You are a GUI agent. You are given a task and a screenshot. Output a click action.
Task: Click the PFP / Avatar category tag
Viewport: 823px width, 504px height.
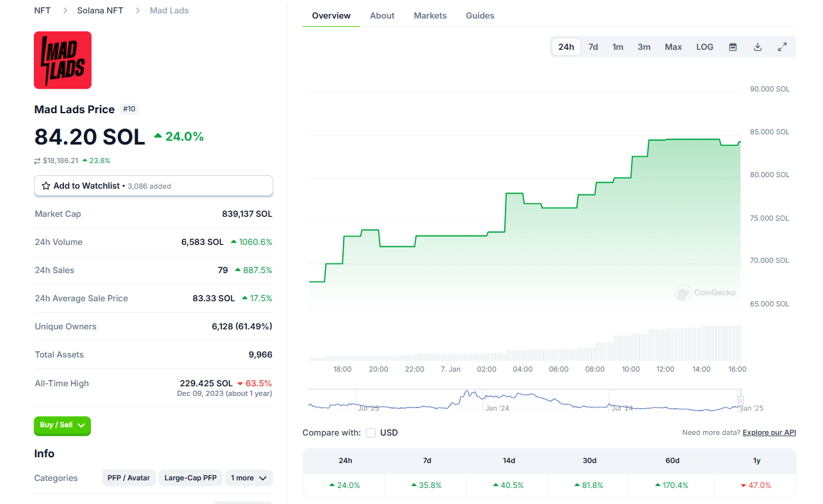click(x=129, y=478)
